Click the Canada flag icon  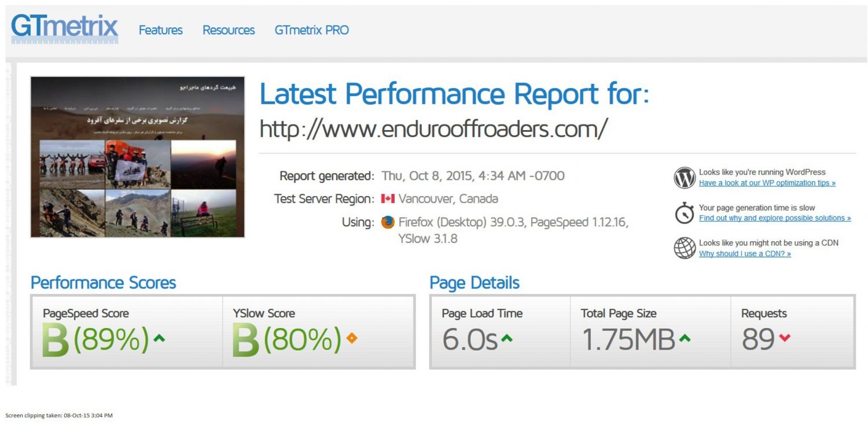click(388, 198)
